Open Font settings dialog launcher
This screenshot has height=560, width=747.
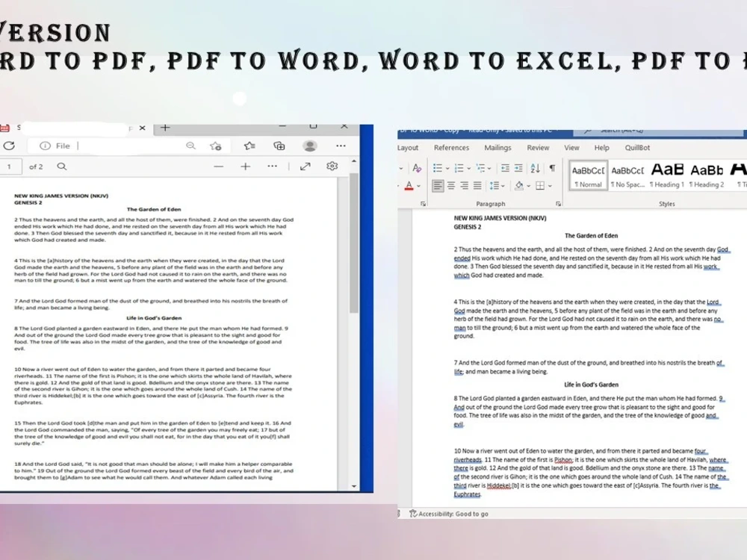[423, 204]
